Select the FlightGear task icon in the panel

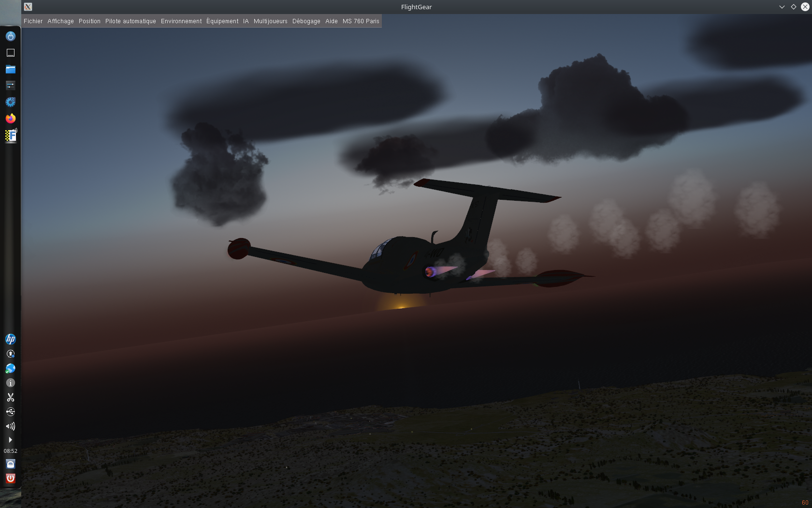11,135
